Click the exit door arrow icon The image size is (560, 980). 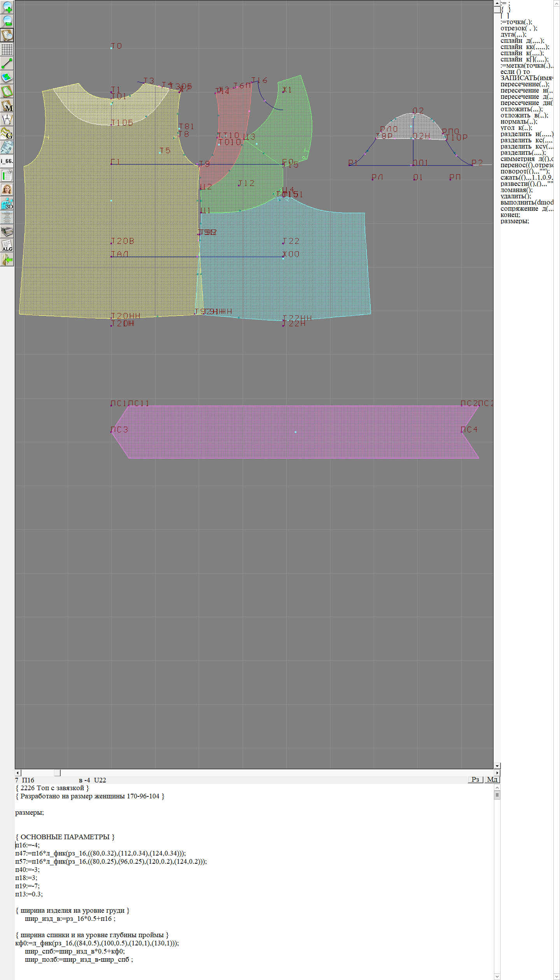pyautogui.click(x=7, y=259)
